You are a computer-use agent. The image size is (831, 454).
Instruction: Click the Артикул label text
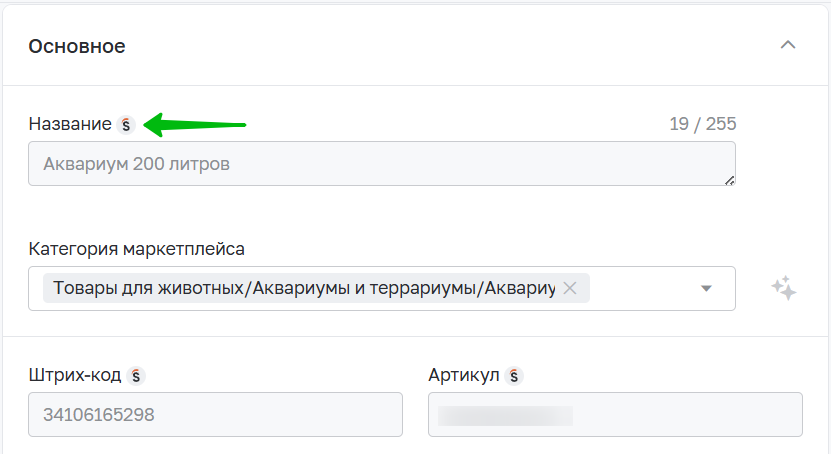click(x=464, y=376)
